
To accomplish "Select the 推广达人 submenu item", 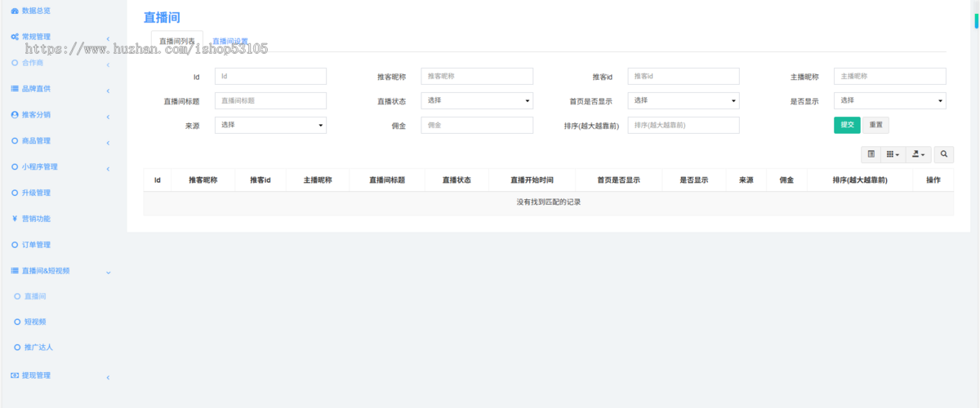I will (38, 347).
